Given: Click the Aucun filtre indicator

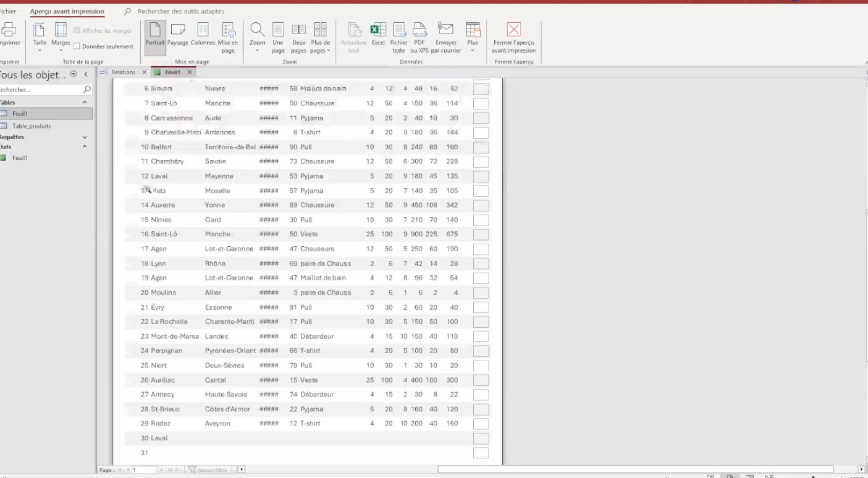Looking at the screenshot, I should click(208, 470).
